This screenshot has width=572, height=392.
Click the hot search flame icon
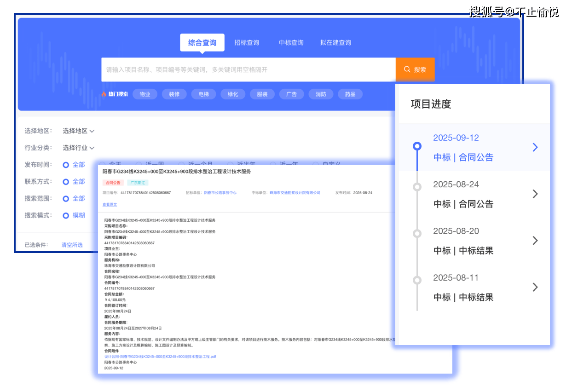coord(104,94)
